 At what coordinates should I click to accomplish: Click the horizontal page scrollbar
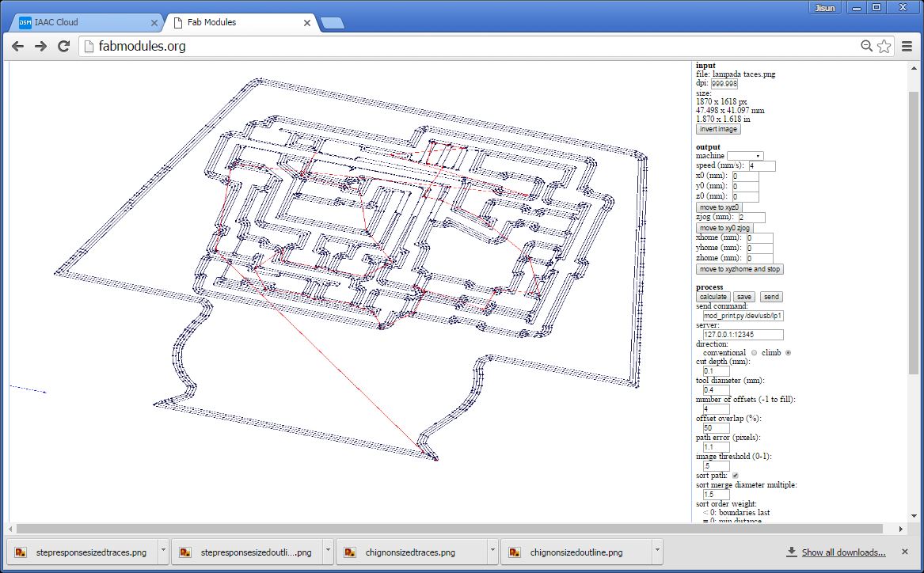click(449, 529)
